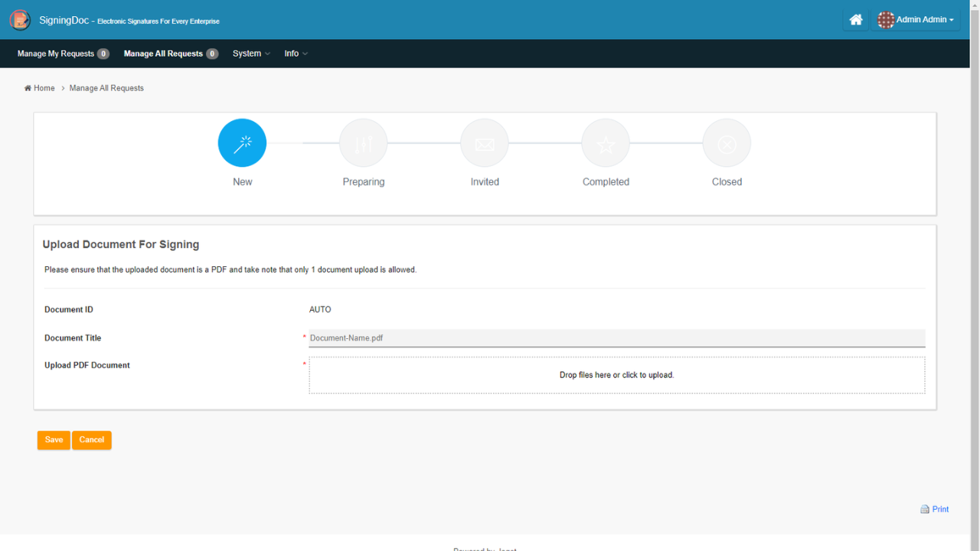This screenshot has height=551, width=980.
Task: Follow the Home breadcrumb link
Action: coord(44,88)
